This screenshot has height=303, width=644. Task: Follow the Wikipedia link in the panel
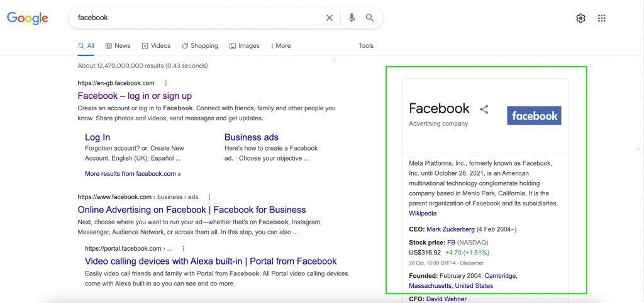tap(423, 214)
